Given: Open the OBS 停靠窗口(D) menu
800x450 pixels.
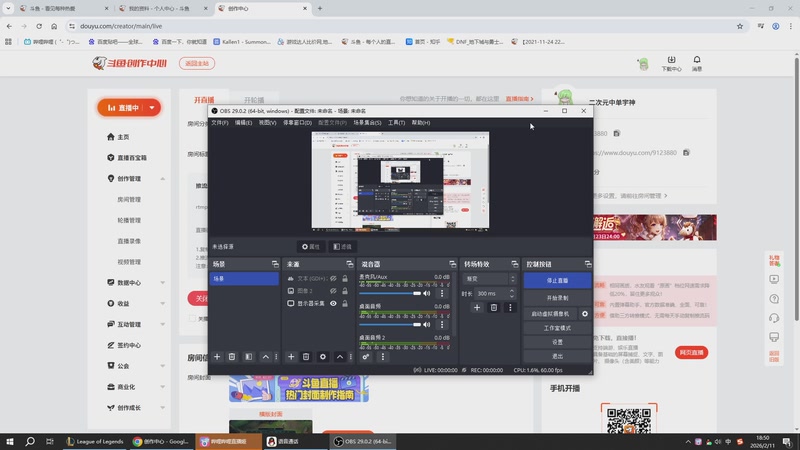Looking at the screenshot, I should (297, 122).
